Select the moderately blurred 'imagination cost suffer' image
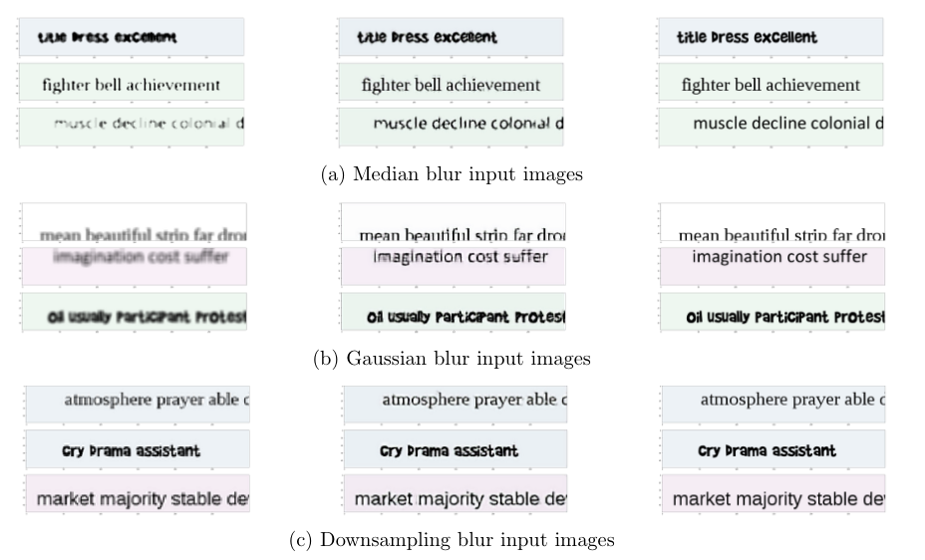Image resolution: width=925 pixels, height=560 pixels. [454, 266]
